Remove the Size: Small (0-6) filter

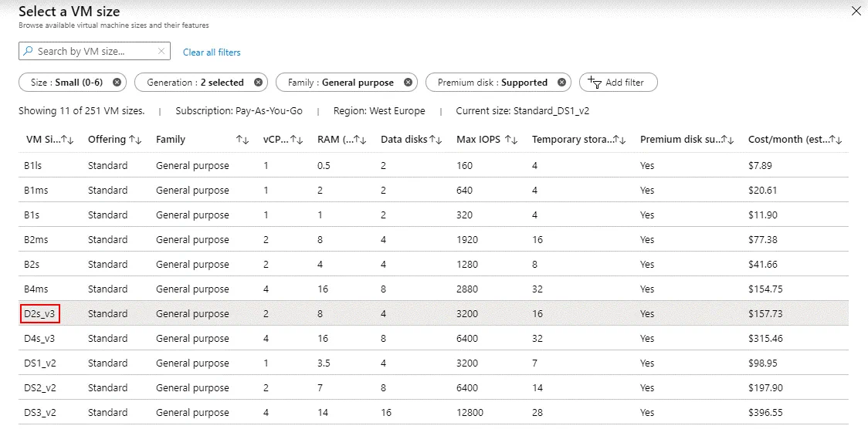(117, 83)
